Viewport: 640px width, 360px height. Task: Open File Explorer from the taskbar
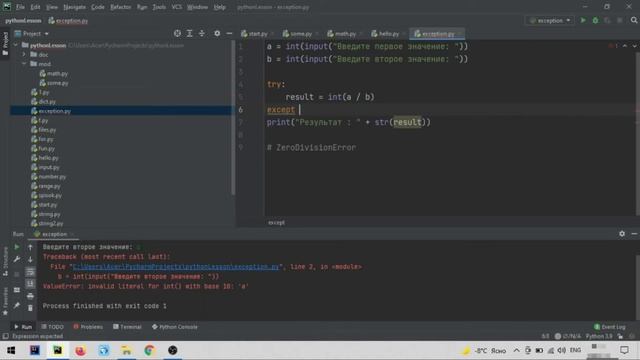pos(127,351)
